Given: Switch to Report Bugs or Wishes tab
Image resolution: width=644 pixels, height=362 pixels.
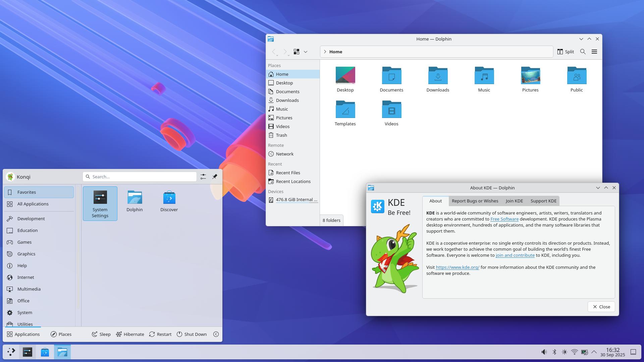Looking at the screenshot, I should (x=475, y=201).
